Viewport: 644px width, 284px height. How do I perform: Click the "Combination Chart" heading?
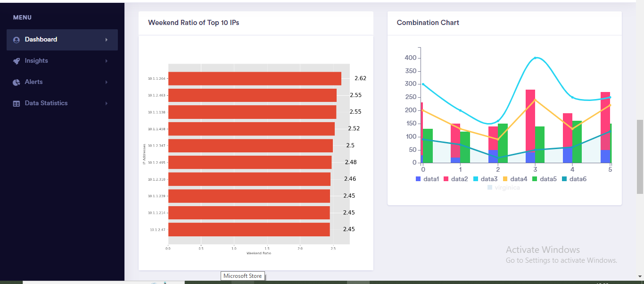pyautogui.click(x=428, y=23)
